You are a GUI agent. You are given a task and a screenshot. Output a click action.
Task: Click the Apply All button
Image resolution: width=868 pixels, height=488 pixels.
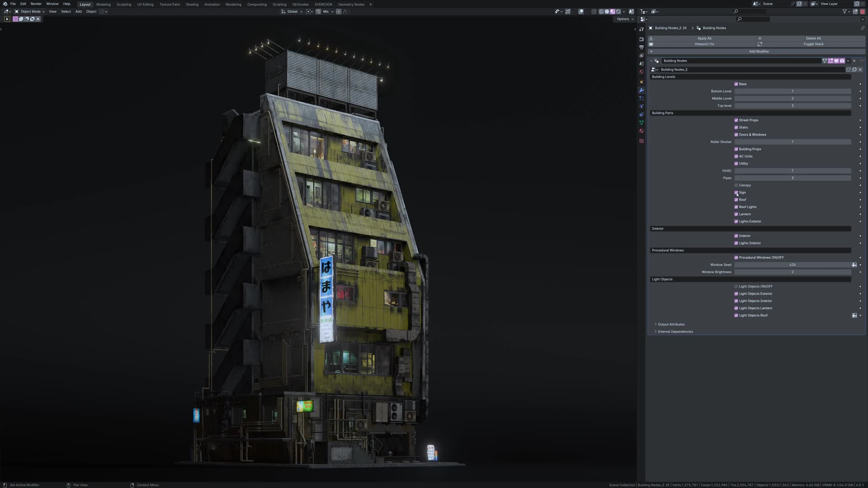(704, 38)
